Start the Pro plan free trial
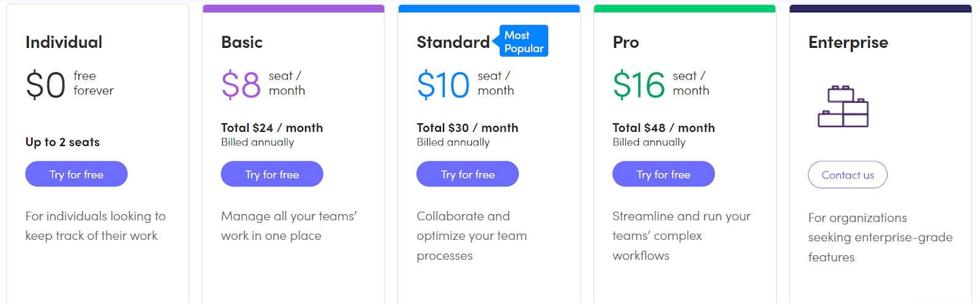Screen dimensions: 980x303 tap(663, 174)
